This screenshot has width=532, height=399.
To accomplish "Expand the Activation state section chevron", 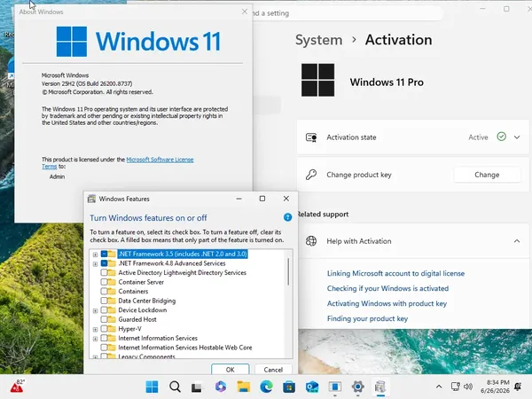I will 517,137.
